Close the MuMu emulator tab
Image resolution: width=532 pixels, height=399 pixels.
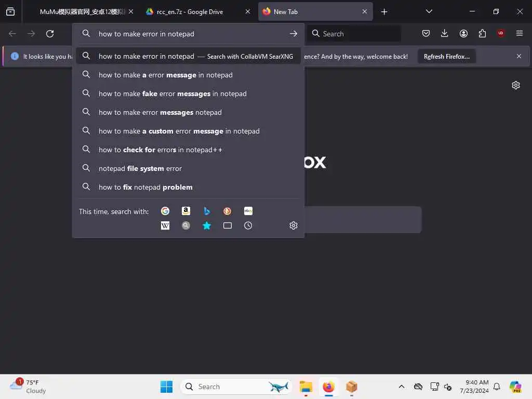(131, 12)
